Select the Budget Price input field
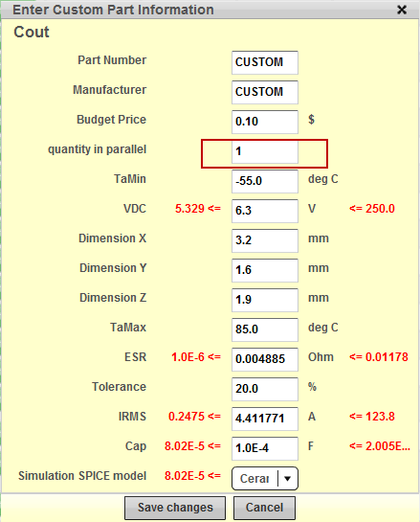 265,122
